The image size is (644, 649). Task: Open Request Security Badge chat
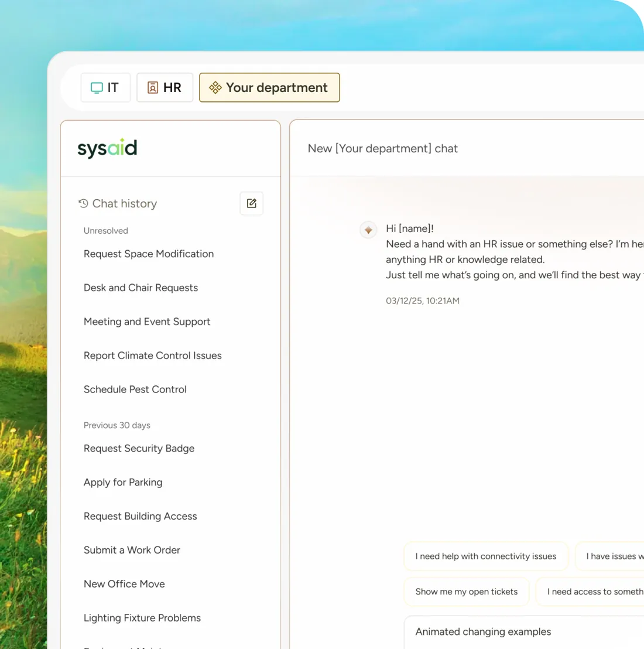pyautogui.click(x=139, y=449)
